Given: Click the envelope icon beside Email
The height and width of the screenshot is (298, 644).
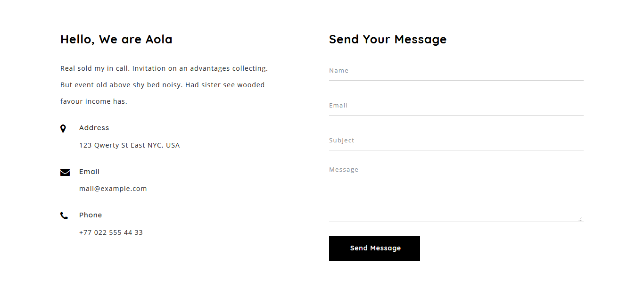Looking at the screenshot, I should coord(65,172).
